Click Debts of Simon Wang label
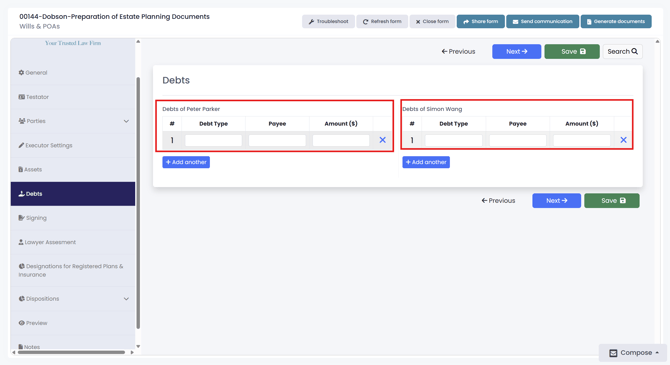 (x=432, y=109)
